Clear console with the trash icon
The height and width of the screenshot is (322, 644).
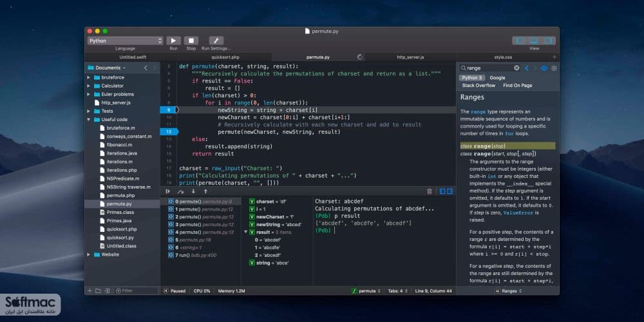point(429,191)
